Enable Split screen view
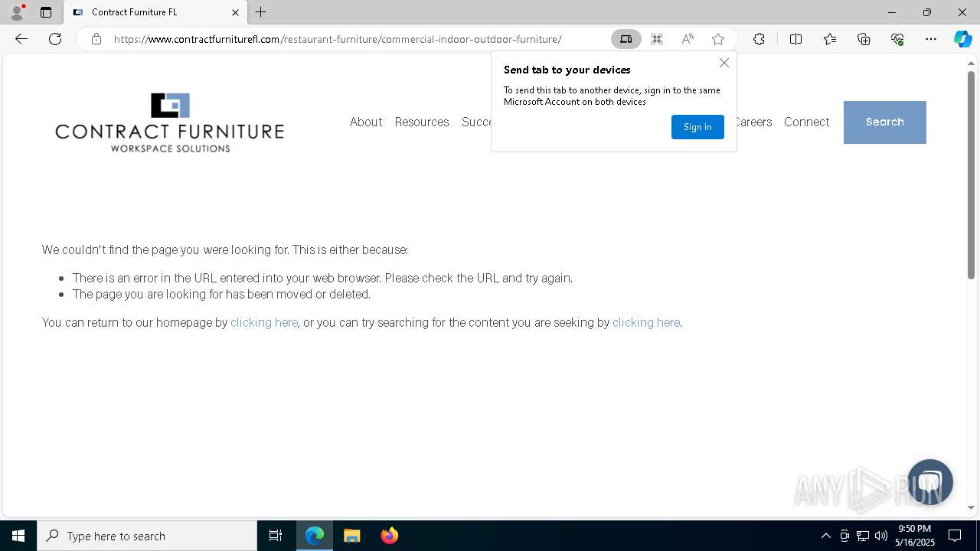Image resolution: width=980 pixels, height=551 pixels. pyautogui.click(x=795, y=39)
